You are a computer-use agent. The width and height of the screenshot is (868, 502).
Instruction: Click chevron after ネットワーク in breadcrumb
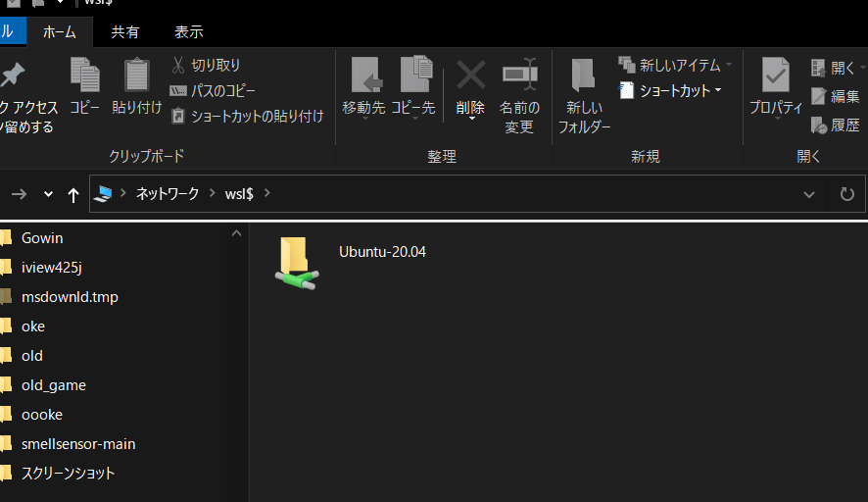click(212, 193)
